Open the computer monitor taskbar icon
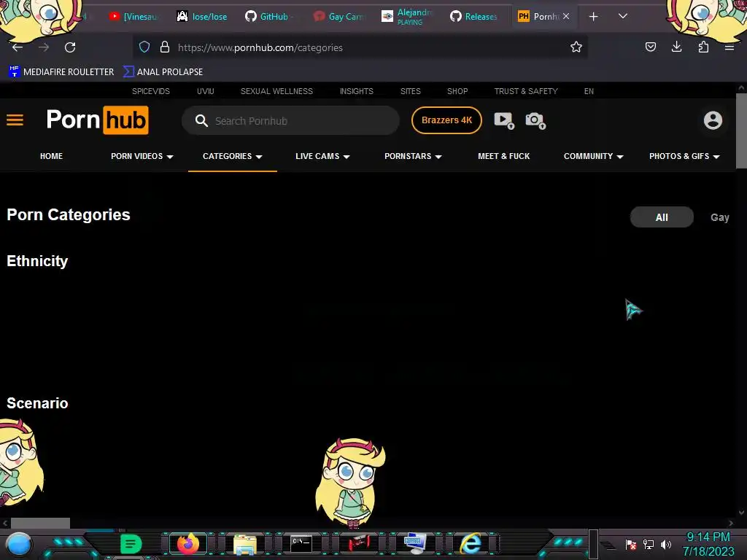747x560 pixels. 414,544
